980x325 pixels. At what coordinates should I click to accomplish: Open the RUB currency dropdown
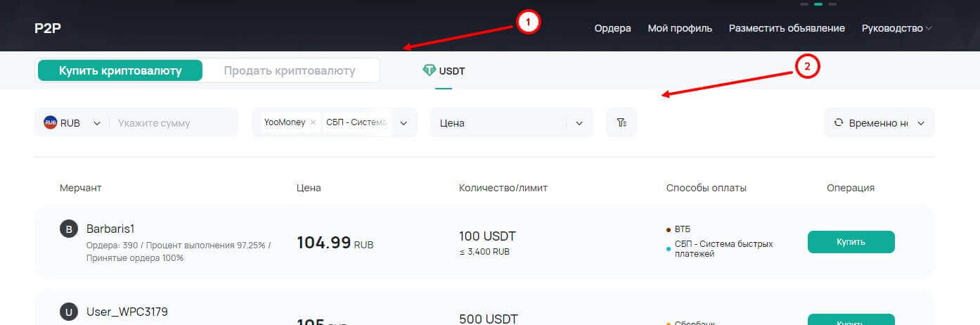click(97, 122)
